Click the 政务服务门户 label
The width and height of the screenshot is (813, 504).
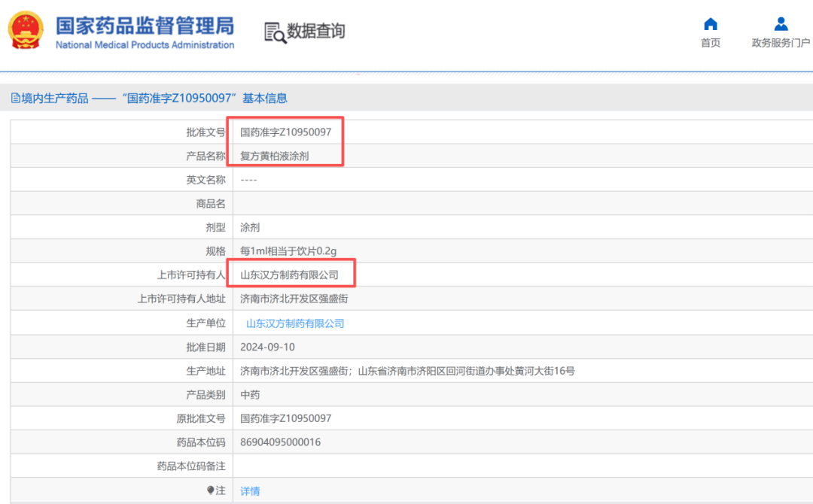click(x=781, y=43)
